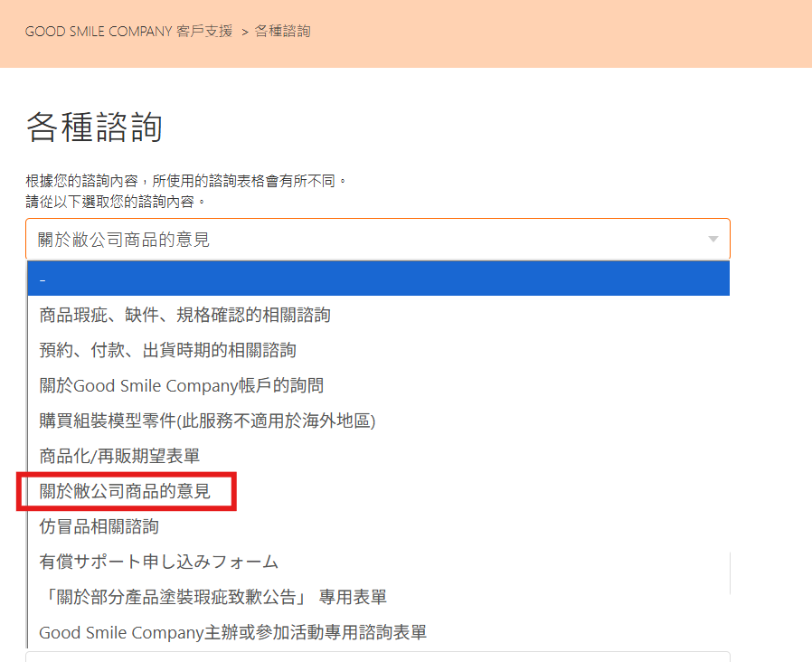The height and width of the screenshot is (662, 812).
Task: Click the large 各種諮詢 page heading
Action: point(94,128)
